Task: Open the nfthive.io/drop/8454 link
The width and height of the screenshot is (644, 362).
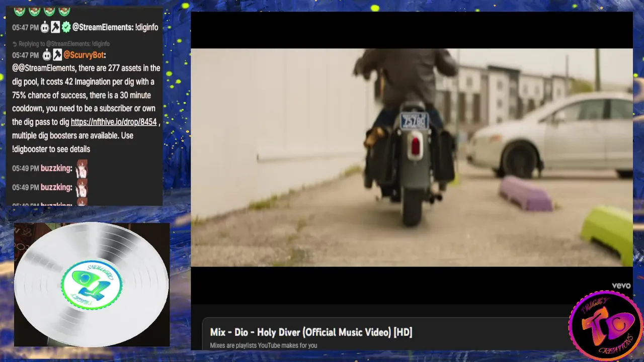Action: (x=114, y=122)
